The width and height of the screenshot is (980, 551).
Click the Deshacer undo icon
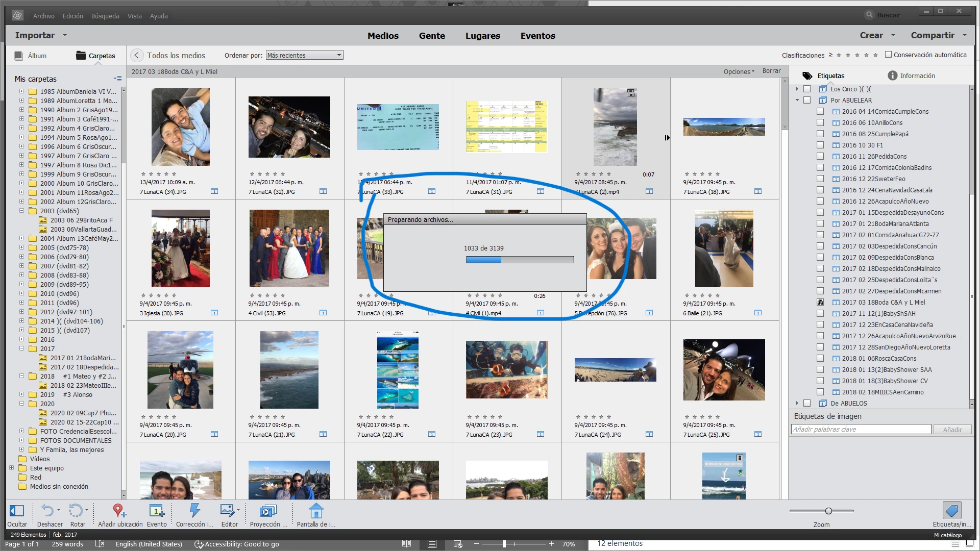[48, 511]
